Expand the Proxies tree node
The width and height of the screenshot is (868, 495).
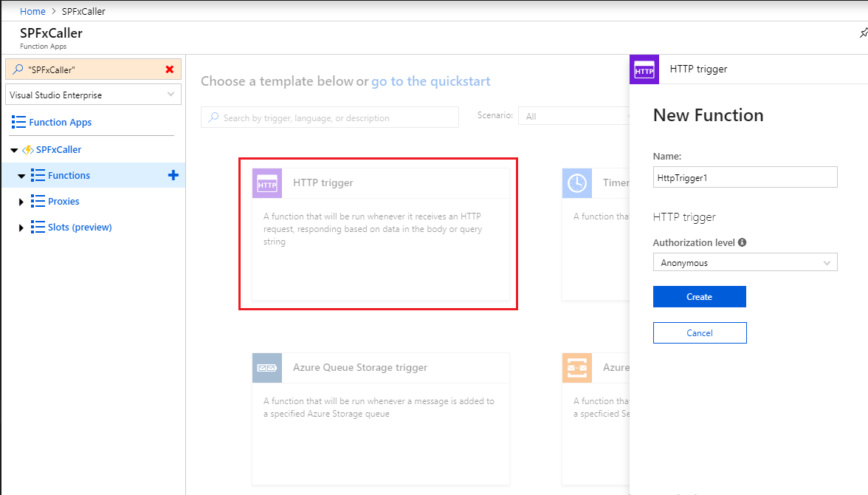click(x=21, y=202)
